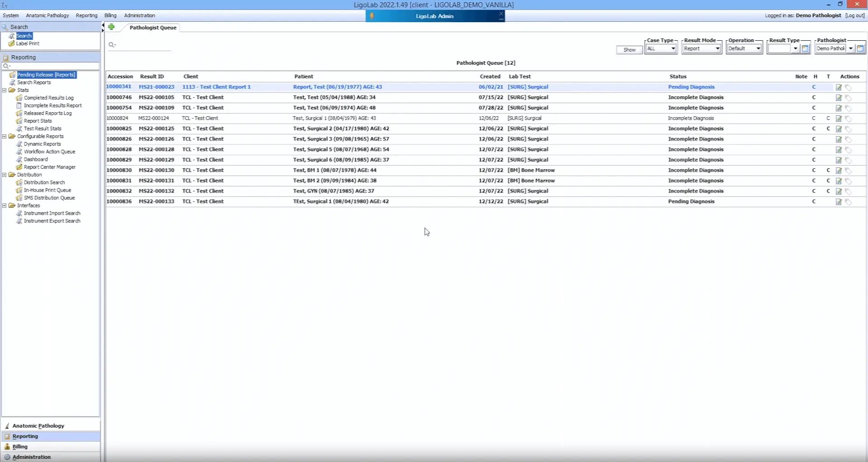Select Pending Release [Reports] in the tree
The width and height of the screenshot is (868, 462).
pyautogui.click(x=46, y=75)
